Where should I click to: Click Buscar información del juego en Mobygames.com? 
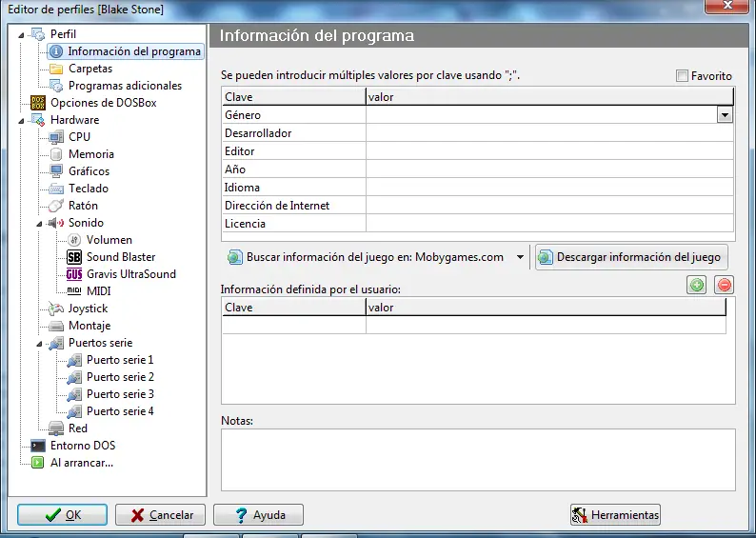pyautogui.click(x=367, y=257)
